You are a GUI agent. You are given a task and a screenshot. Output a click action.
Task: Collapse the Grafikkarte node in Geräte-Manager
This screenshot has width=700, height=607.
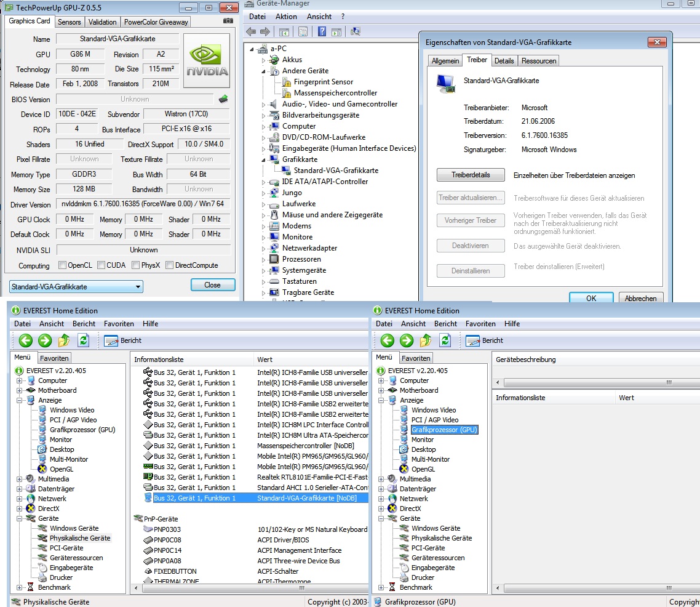[x=263, y=160]
